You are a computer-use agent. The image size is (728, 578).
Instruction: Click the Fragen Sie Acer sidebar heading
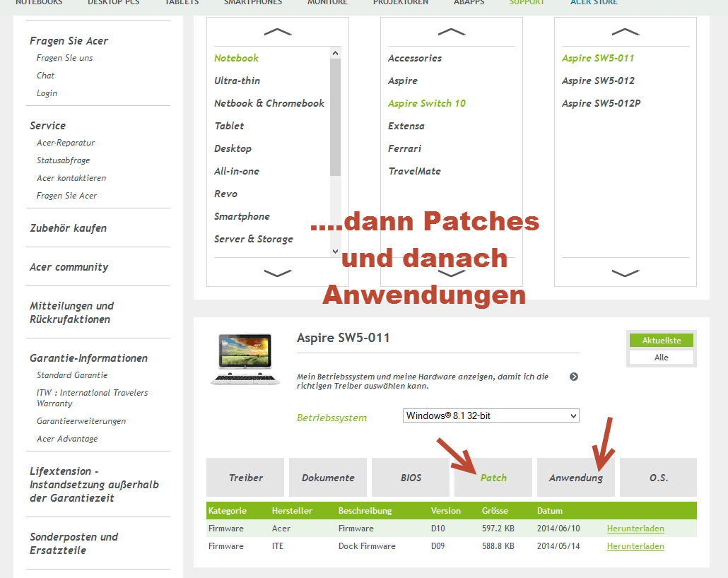tap(69, 41)
